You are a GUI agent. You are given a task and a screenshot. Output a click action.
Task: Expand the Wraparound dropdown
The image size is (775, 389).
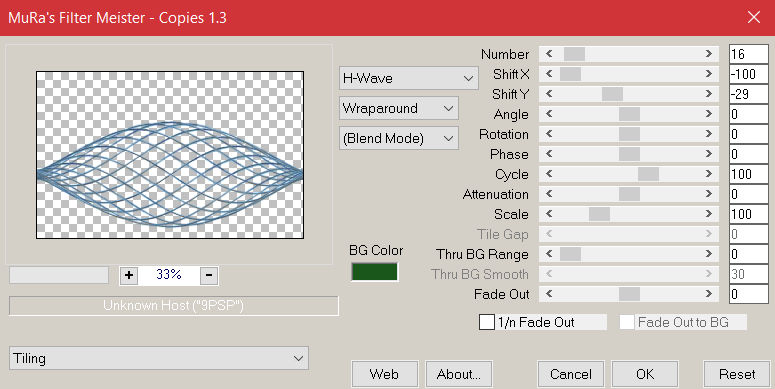(399, 108)
